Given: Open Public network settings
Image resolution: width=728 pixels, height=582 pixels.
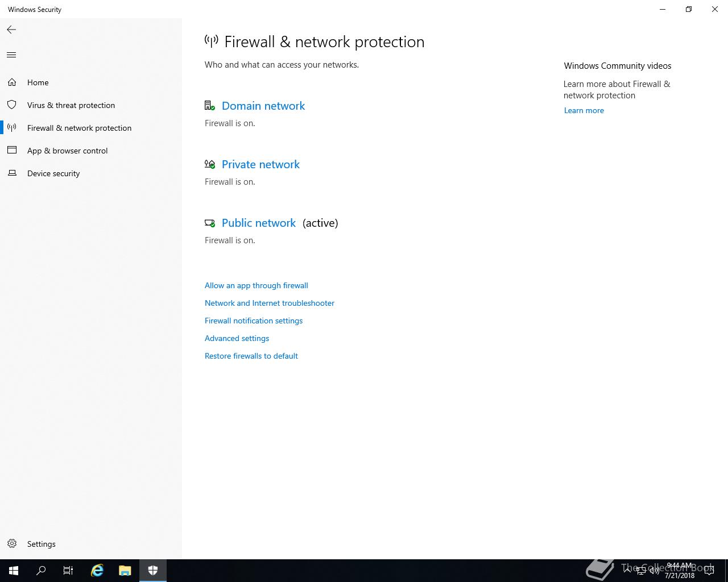Looking at the screenshot, I should pyautogui.click(x=259, y=223).
